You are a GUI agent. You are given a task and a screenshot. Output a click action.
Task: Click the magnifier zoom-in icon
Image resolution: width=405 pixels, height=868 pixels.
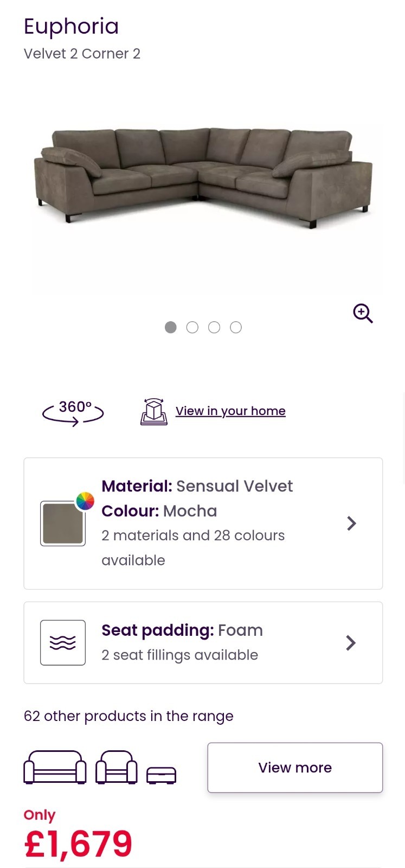click(363, 314)
